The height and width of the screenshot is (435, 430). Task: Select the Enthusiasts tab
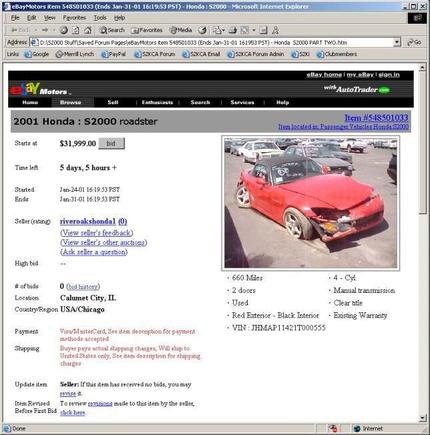(157, 102)
